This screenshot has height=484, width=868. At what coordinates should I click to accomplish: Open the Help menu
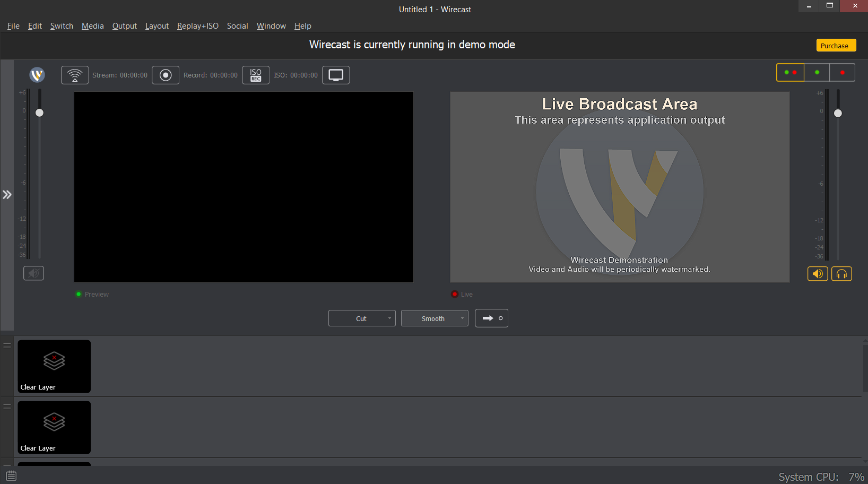pyautogui.click(x=303, y=26)
